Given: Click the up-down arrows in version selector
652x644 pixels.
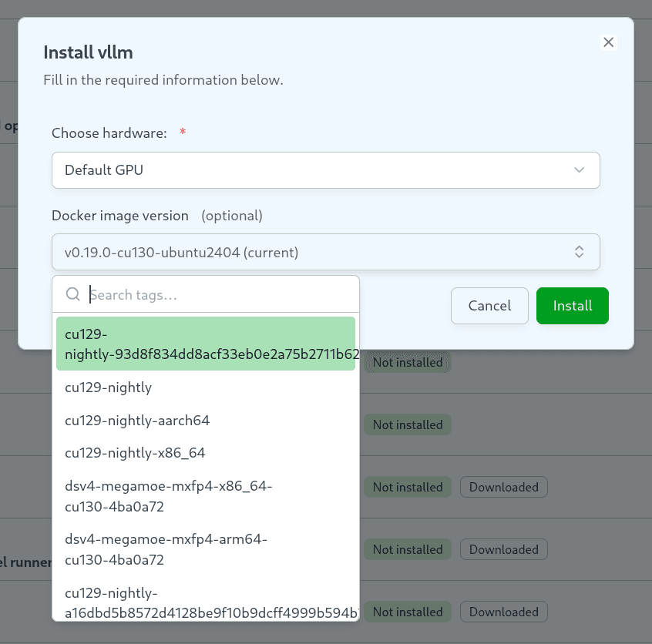Looking at the screenshot, I should click(579, 252).
